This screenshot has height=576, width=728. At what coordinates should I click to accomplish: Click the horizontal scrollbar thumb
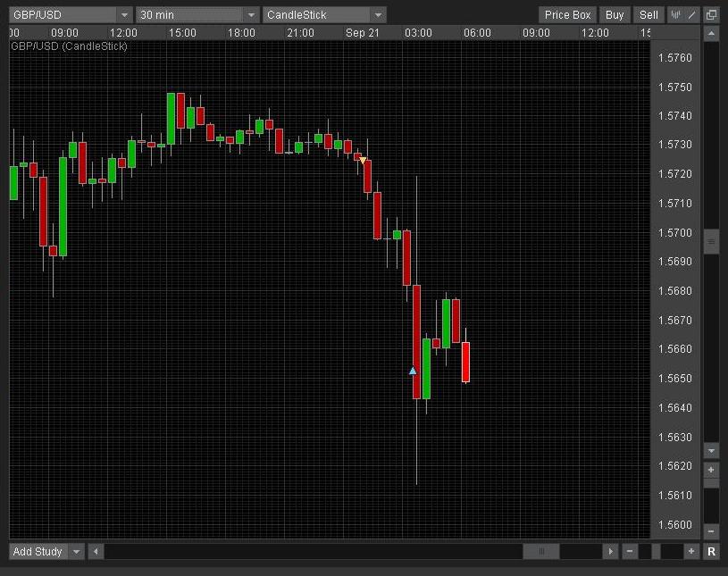point(540,552)
